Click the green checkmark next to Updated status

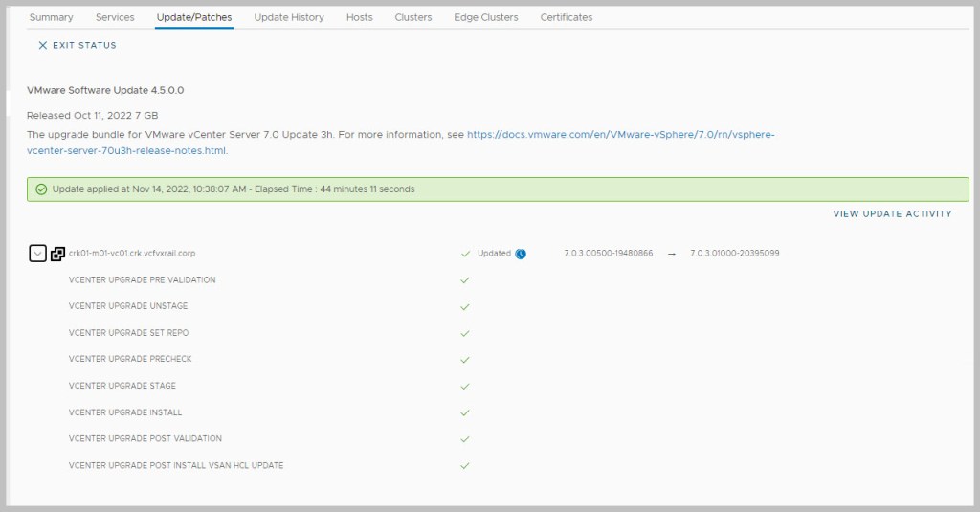click(x=465, y=254)
